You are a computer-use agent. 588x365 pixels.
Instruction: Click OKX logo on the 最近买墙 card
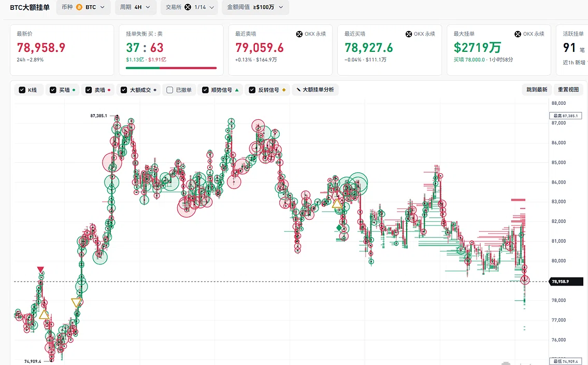[x=409, y=34]
